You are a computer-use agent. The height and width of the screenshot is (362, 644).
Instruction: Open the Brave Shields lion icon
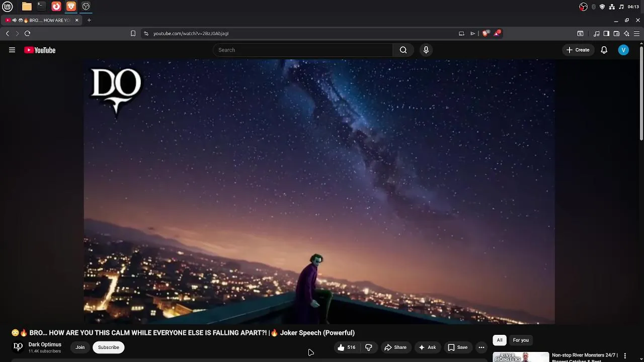click(x=486, y=33)
